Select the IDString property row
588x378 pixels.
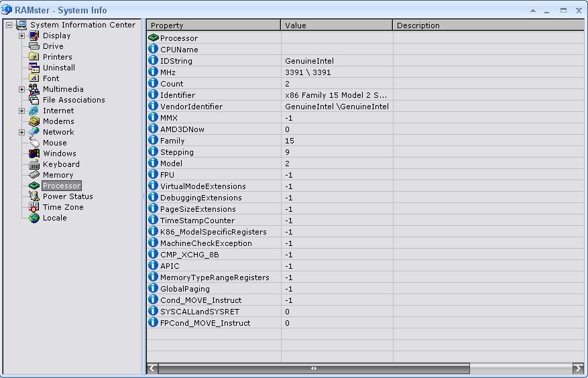[367, 61]
